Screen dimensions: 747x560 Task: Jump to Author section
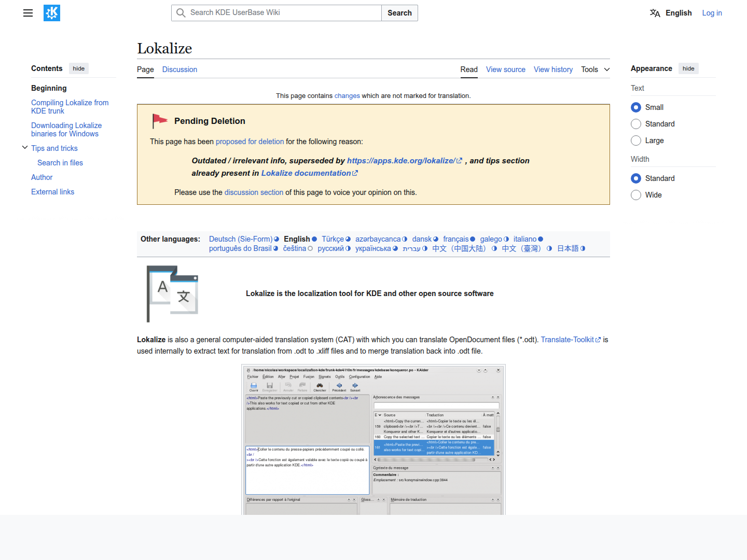(x=42, y=177)
